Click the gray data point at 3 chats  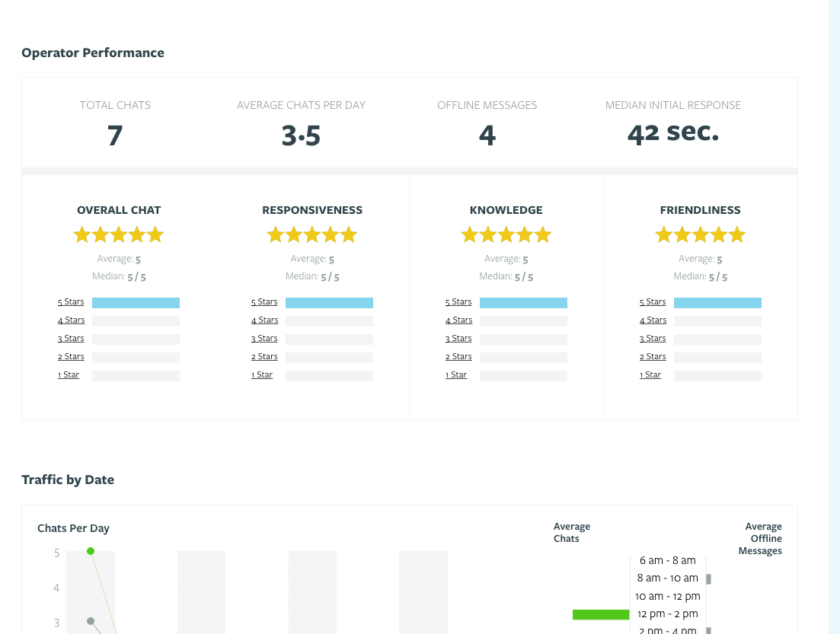click(x=91, y=621)
